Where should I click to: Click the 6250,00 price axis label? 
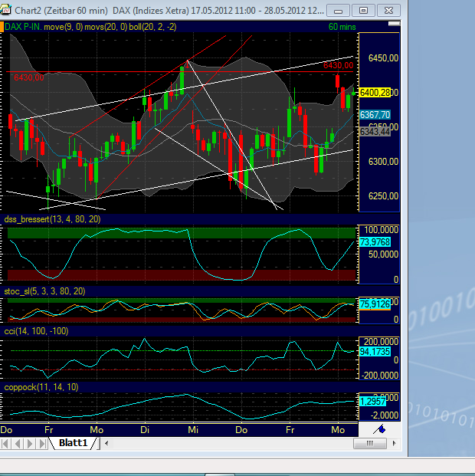tap(383, 195)
